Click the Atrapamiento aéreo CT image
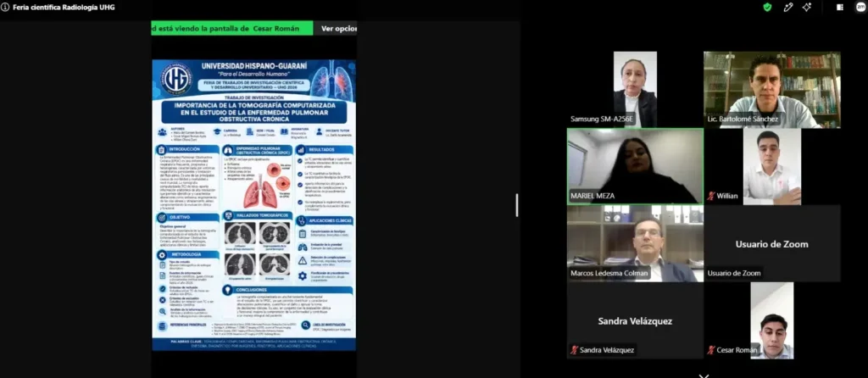The height and width of the screenshot is (378, 868). pyautogui.click(x=239, y=264)
